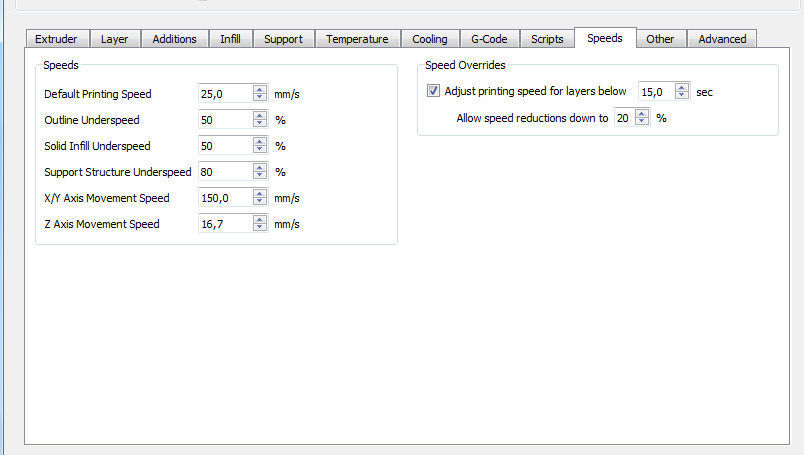Increase X/Y Axis Movement Speed with up arrow

[260, 193]
